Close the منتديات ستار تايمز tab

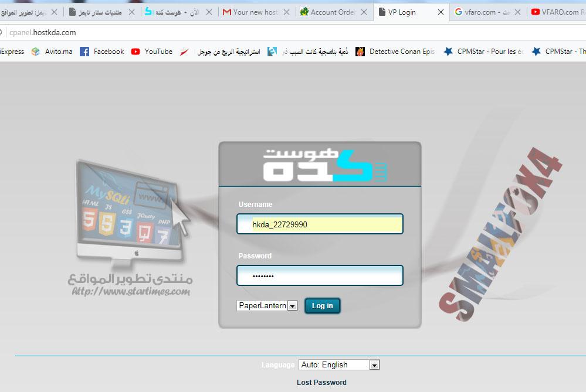131,12
